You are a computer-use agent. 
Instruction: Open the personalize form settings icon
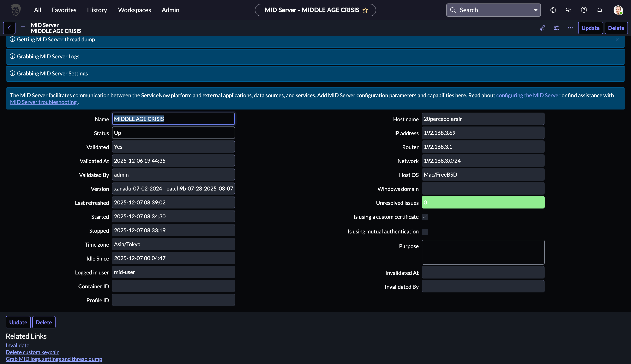click(556, 28)
